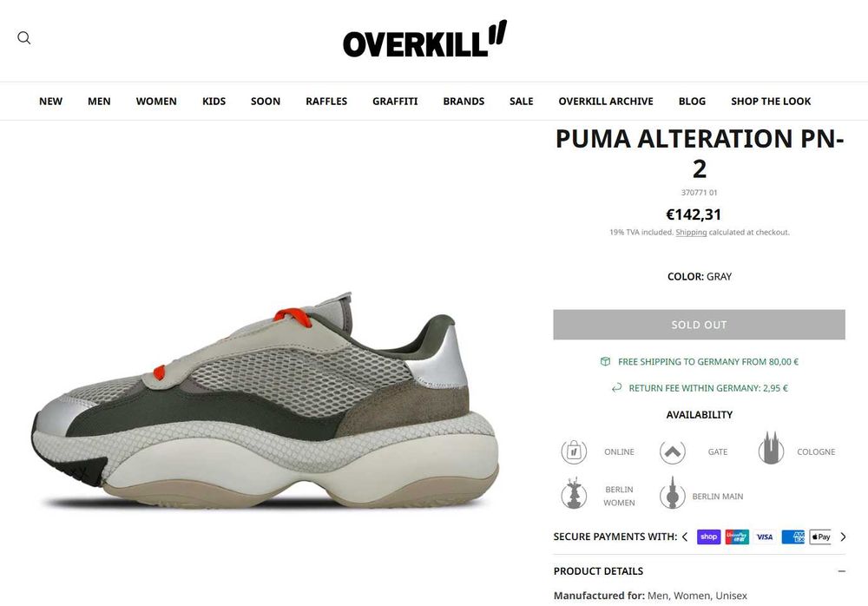This screenshot has width=868, height=606.
Task: Click the Visa payment icon
Action: [x=765, y=537]
